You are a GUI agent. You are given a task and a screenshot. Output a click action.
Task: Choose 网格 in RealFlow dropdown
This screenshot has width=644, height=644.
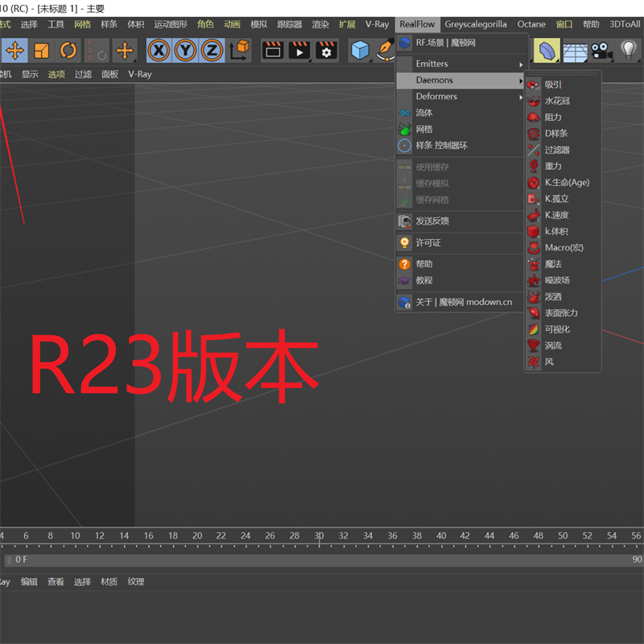point(460,129)
